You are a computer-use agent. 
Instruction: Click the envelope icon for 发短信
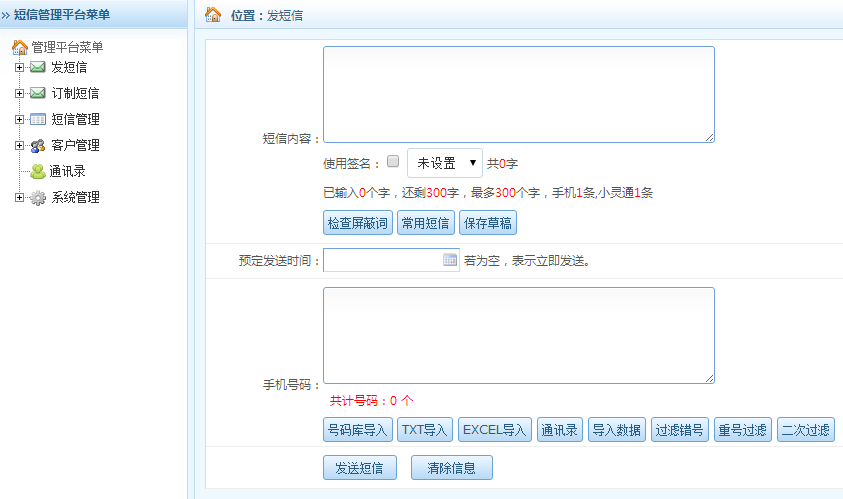pos(38,67)
